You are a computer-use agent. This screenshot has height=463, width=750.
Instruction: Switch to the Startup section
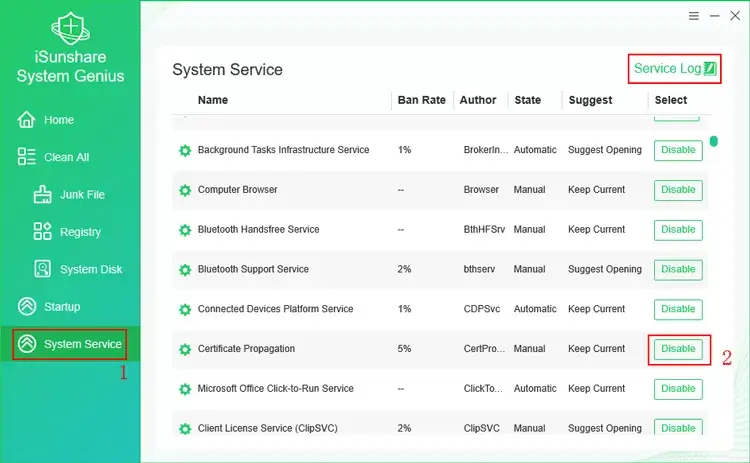[x=62, y=307]
